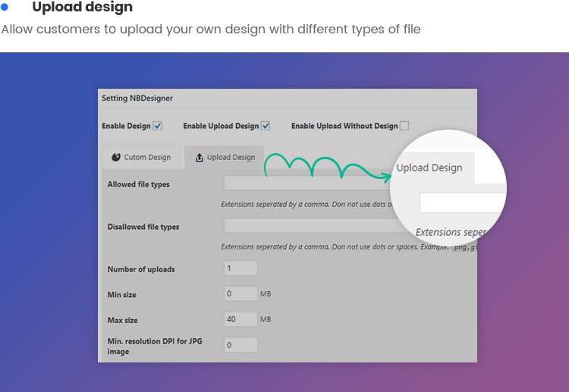This screenshot has width=569, height=392.
Task: Click into the Disallowed file types field
Action: click(x=303, y=226)
